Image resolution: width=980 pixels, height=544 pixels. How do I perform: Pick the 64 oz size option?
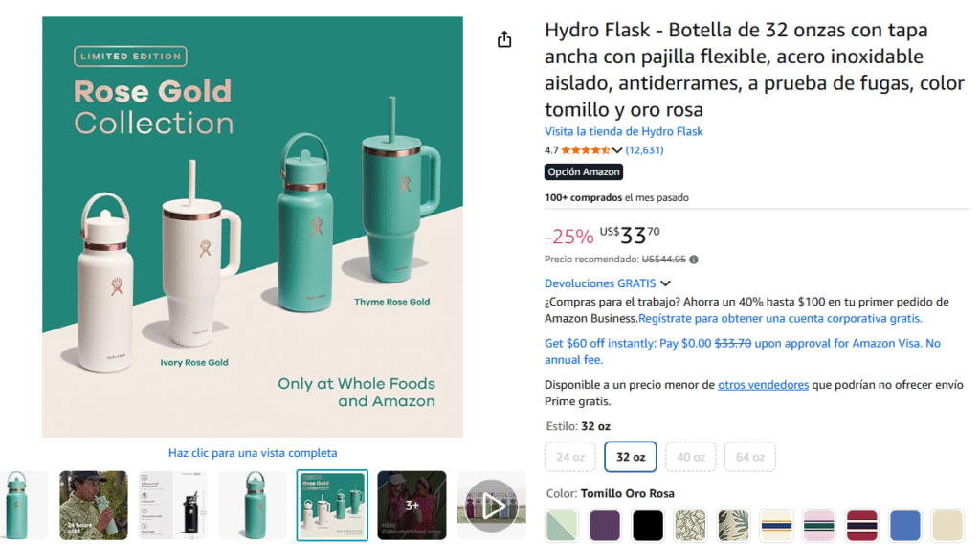click(750, 457)
